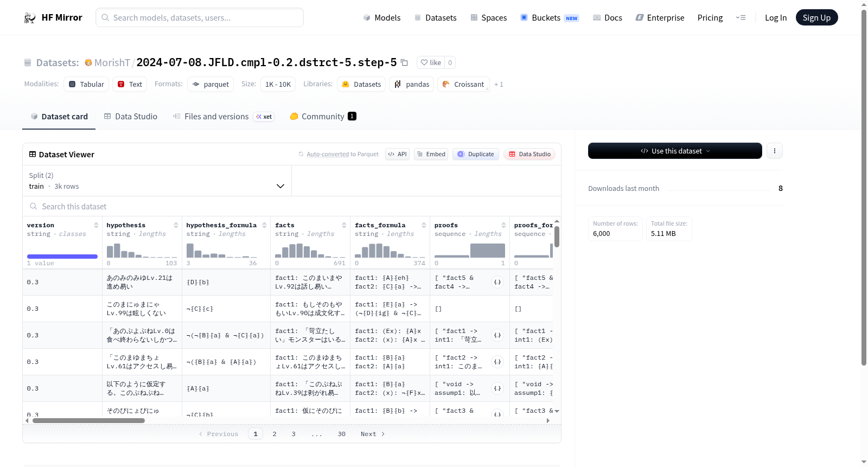Click the 1K - 10K size tag
The width and height of the screenshot is (868, 467).
click(278, 84)
